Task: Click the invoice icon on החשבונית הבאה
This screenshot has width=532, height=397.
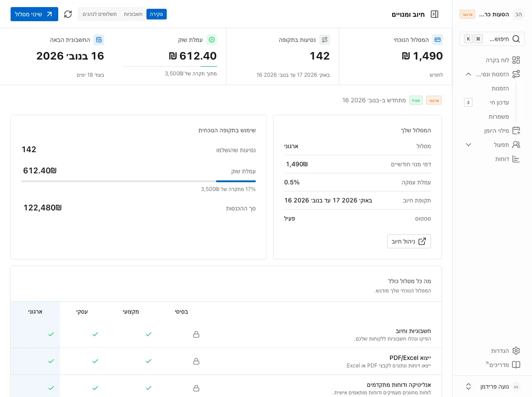Action: (99, 40)
